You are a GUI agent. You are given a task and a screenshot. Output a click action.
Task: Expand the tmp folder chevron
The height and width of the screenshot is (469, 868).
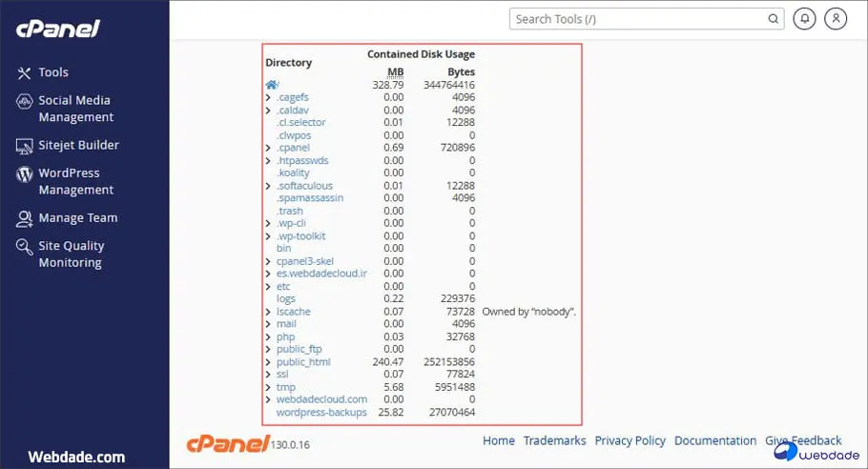click(268, 387)
